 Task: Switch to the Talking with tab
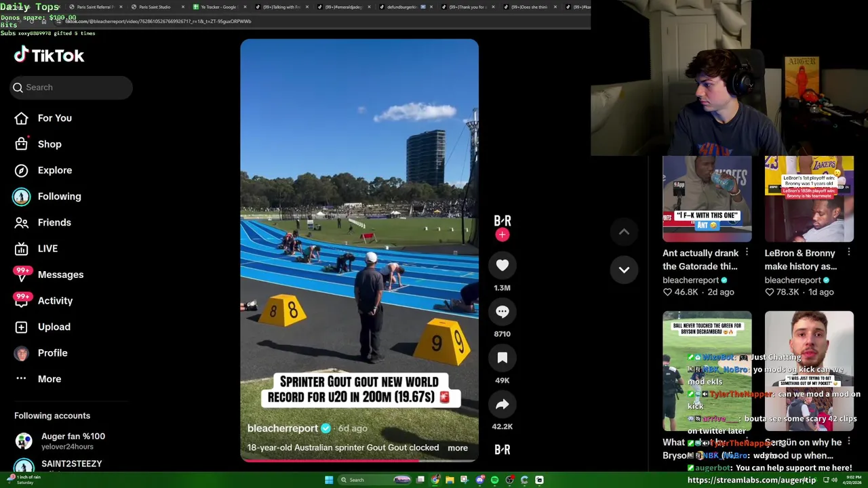click(281, 7)
